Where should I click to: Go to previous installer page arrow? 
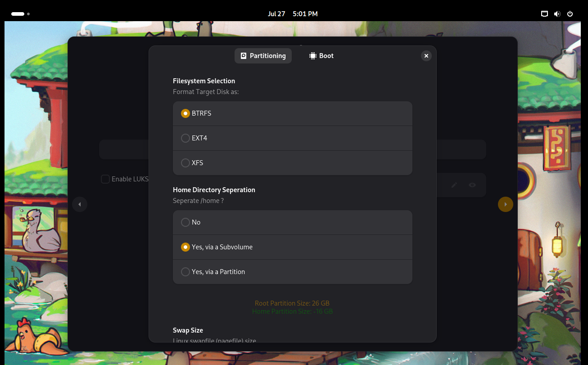click(80, 204)
